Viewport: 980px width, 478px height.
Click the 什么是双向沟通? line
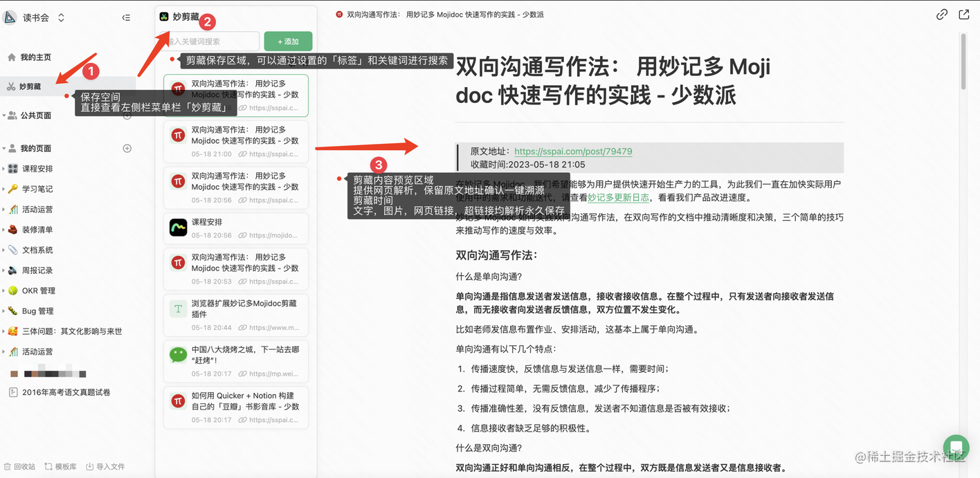click(x=489, y=448)
